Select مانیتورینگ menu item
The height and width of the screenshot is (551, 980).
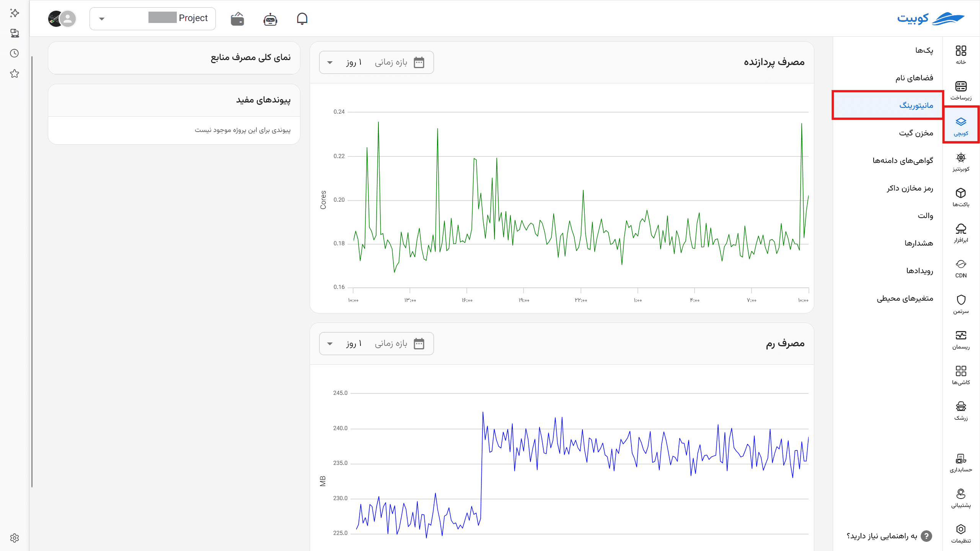[x=888, y=105]
